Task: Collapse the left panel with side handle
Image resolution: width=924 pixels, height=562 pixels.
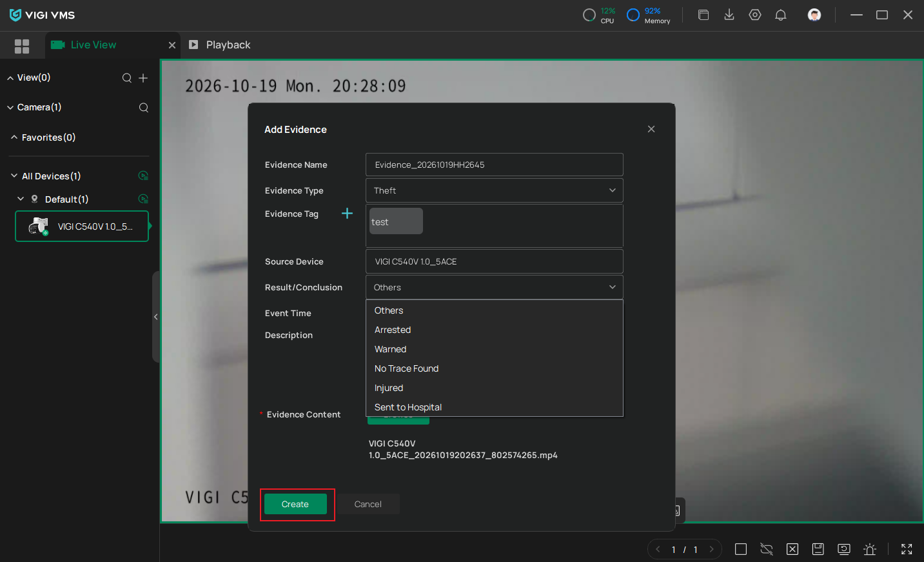Action: coord(156,317)
